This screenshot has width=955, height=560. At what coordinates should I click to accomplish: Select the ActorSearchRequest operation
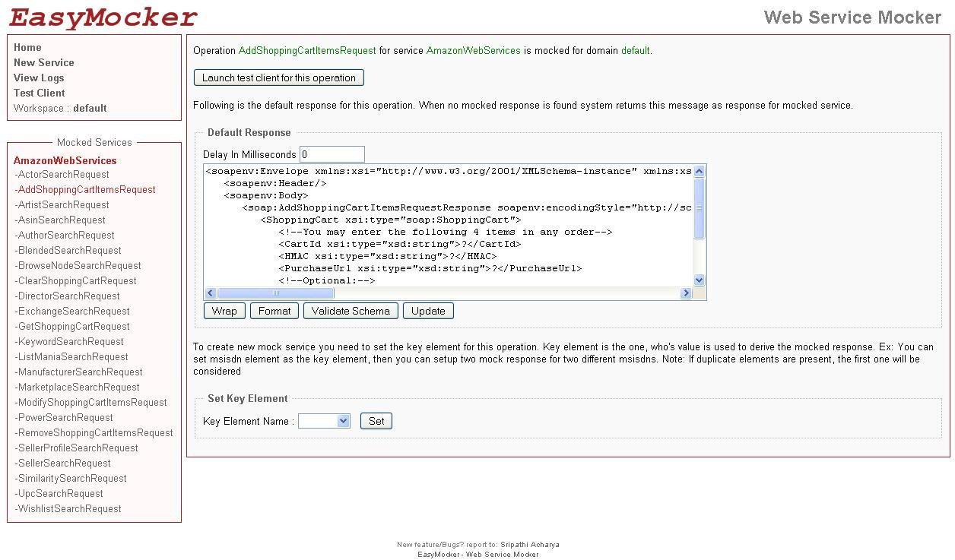[62, 175]
